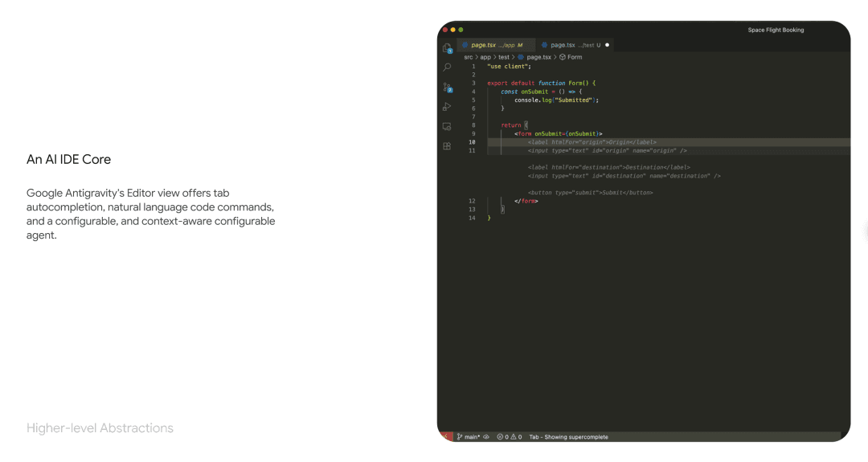The image size is (868, 462).
Task: Open the Source Control view
Action: point(447,87)
